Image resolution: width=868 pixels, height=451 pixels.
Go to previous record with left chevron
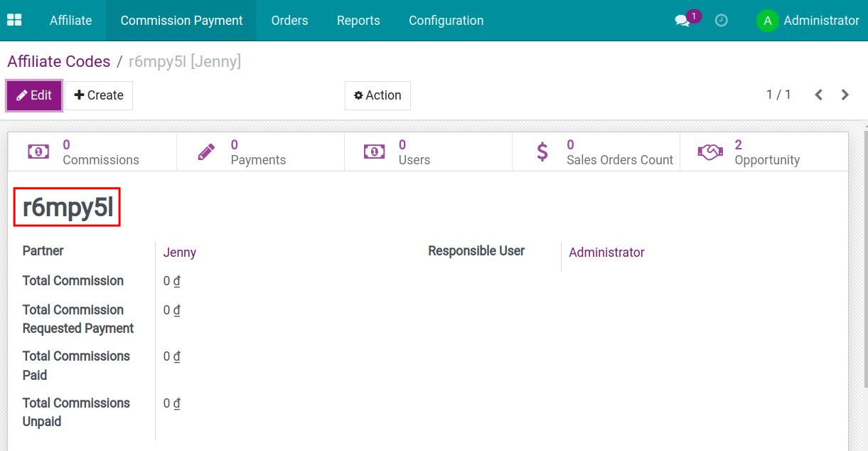[818, 94]
